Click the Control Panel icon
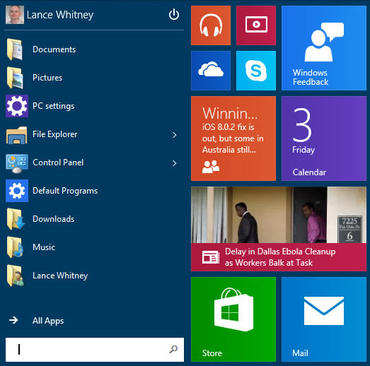Image resolution: width=370 pixels, height=366 pixels. pos(17,163)
